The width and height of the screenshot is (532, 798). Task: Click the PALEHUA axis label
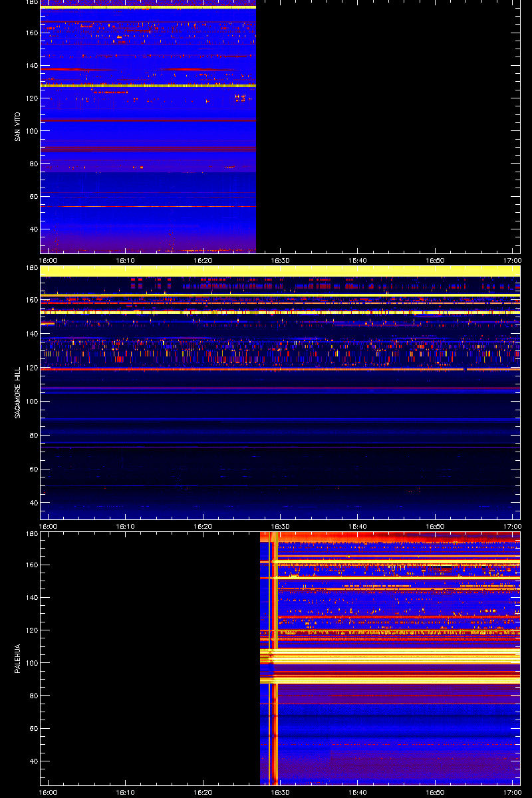pyautogui.click(x=18, y=658)
